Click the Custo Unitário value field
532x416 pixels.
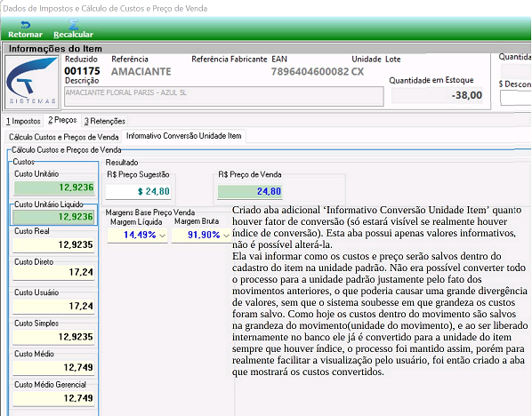53,188
